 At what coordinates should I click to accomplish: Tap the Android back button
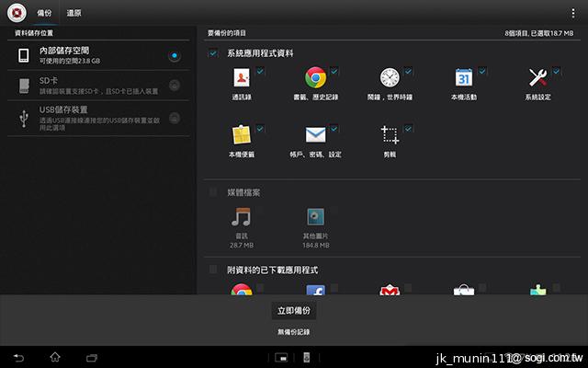(x=18, y=358)
